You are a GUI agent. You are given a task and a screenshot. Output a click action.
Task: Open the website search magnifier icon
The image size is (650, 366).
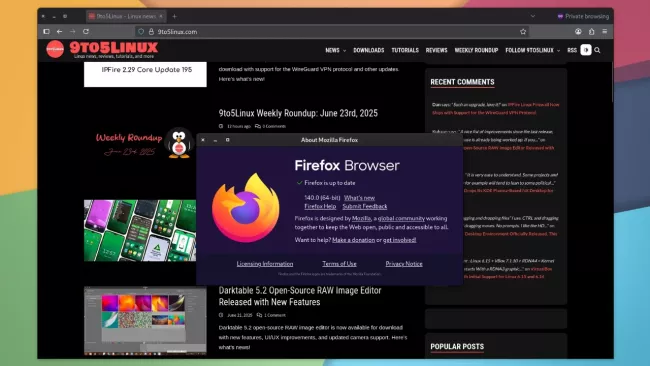click(597, 50)
